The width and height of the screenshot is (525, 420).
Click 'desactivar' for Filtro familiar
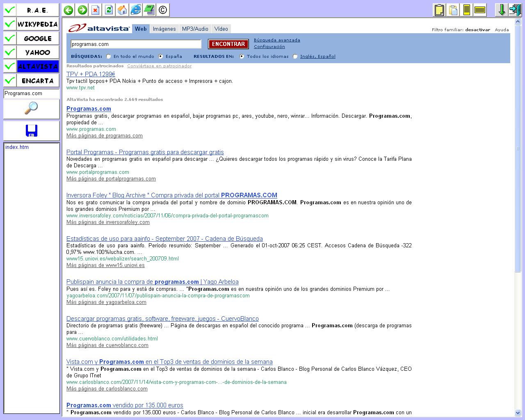477,30
